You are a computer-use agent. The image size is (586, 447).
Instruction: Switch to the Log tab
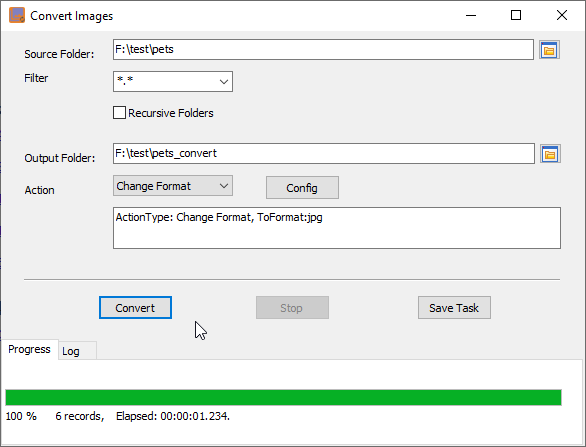(x=77, y=351)
